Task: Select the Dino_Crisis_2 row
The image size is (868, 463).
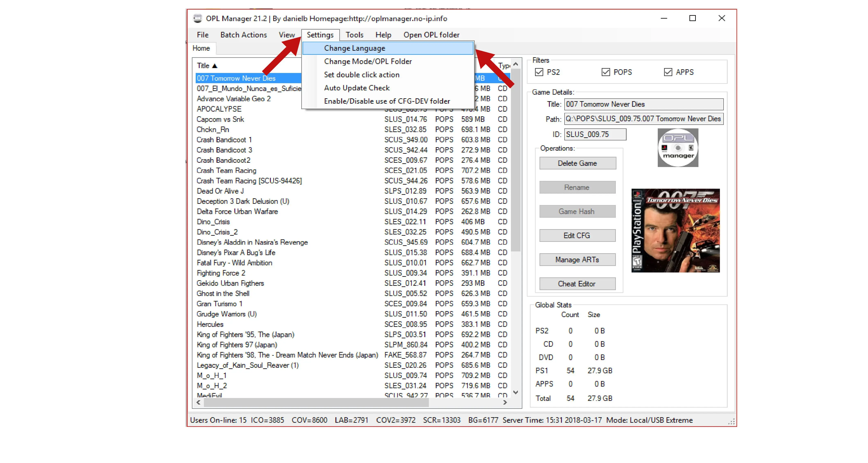Action: (353, 232)
